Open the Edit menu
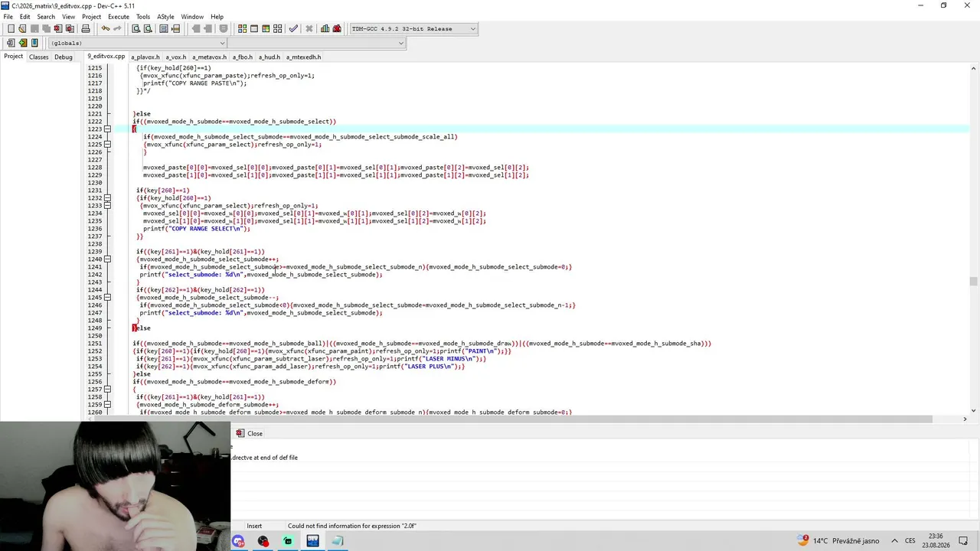980x551 pixels. [x=25, y=17]
